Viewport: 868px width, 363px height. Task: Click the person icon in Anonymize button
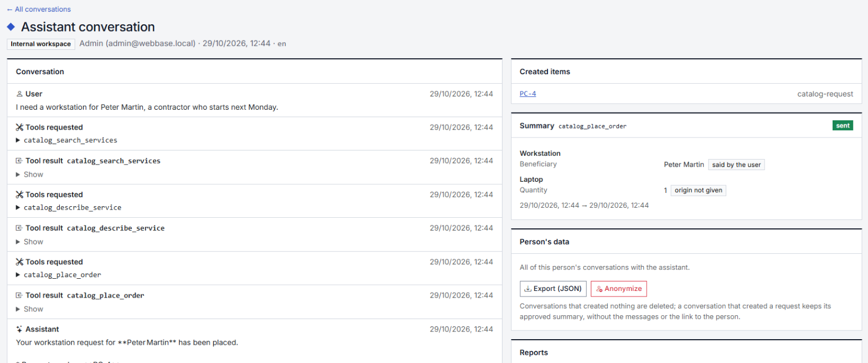click(599, 289)
